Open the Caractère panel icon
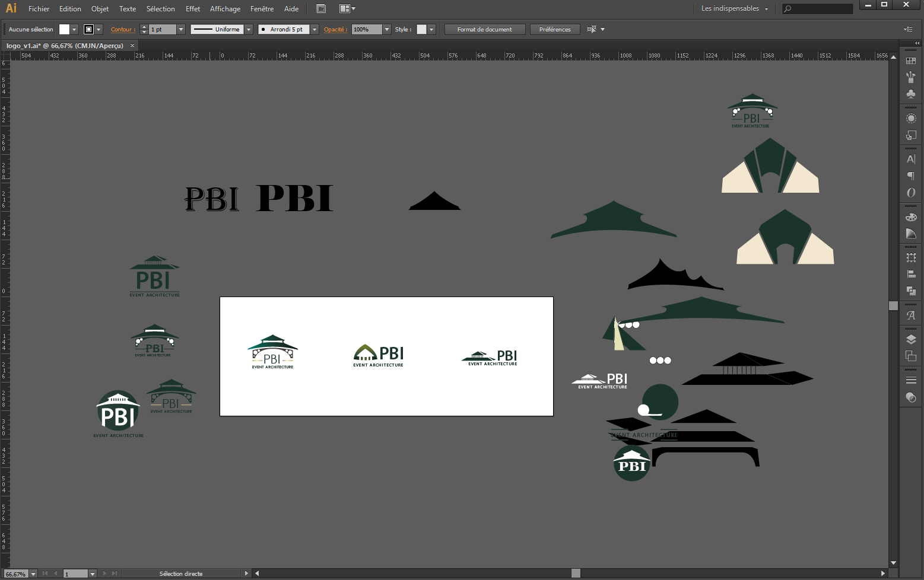The image size is (924, 580). pos(912,158)
